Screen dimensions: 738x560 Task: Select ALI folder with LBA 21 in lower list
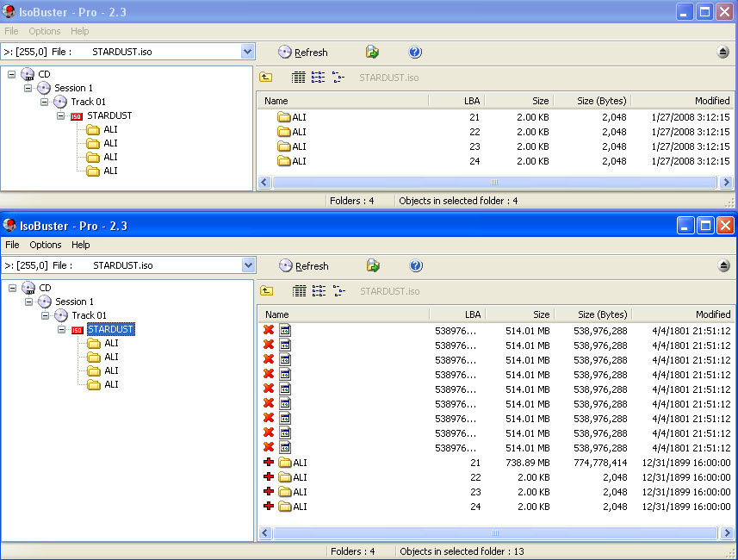(292, 463)
